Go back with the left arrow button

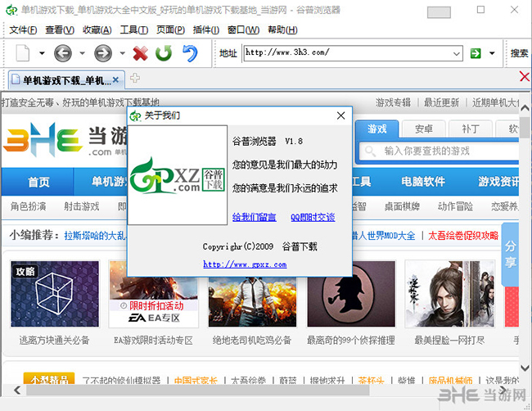tap(63, 53)
